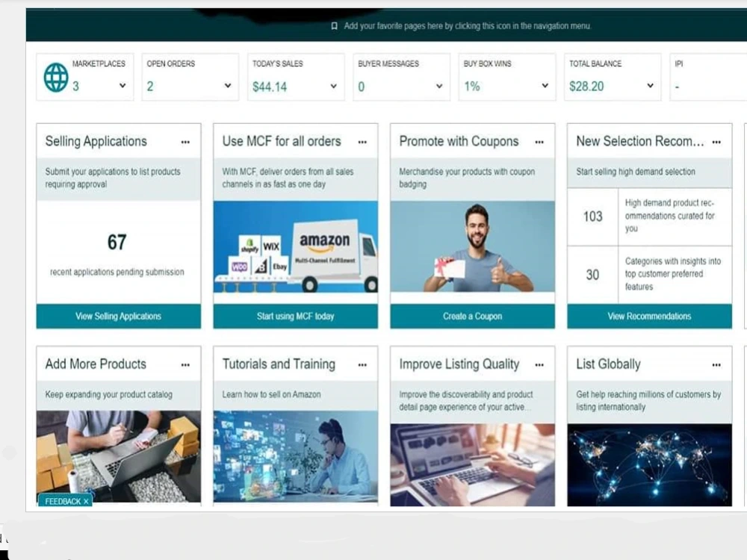Click the Tutorials and Training card title
This screenshot has height=560, width=747.
pos(279,364)
